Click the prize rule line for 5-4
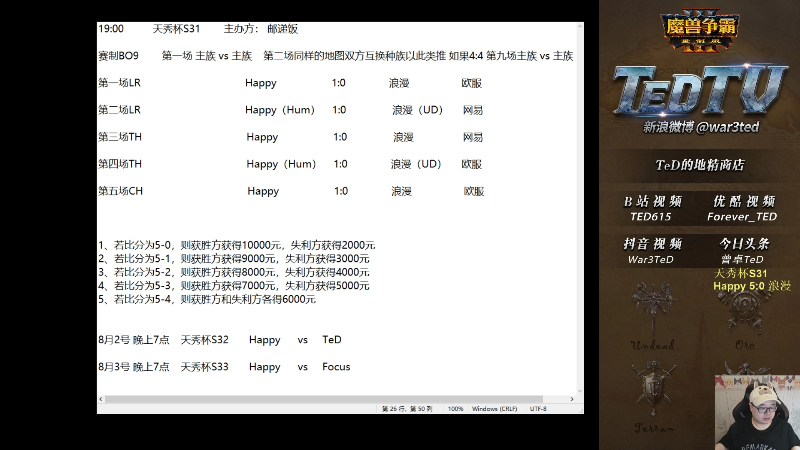 click(x=207, y=299)
